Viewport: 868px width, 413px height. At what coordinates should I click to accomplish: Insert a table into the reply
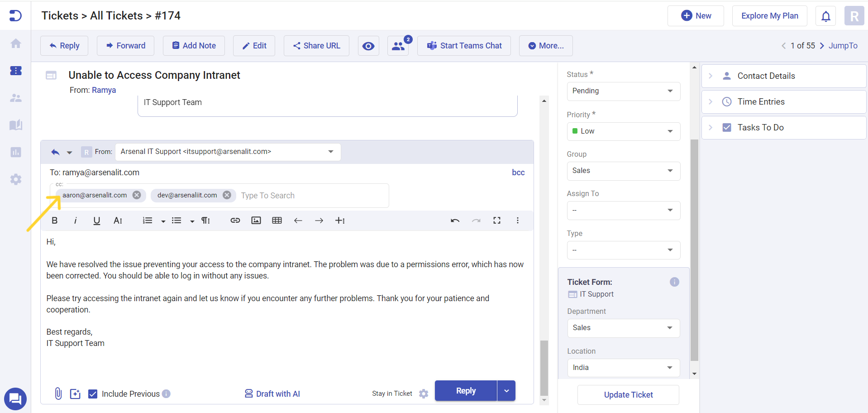[x=277, y=221]
